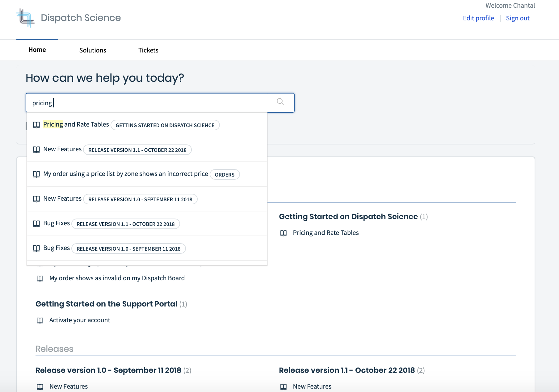Click book icon next to Pricing and Rate Tables article

[x=284, y=233]
